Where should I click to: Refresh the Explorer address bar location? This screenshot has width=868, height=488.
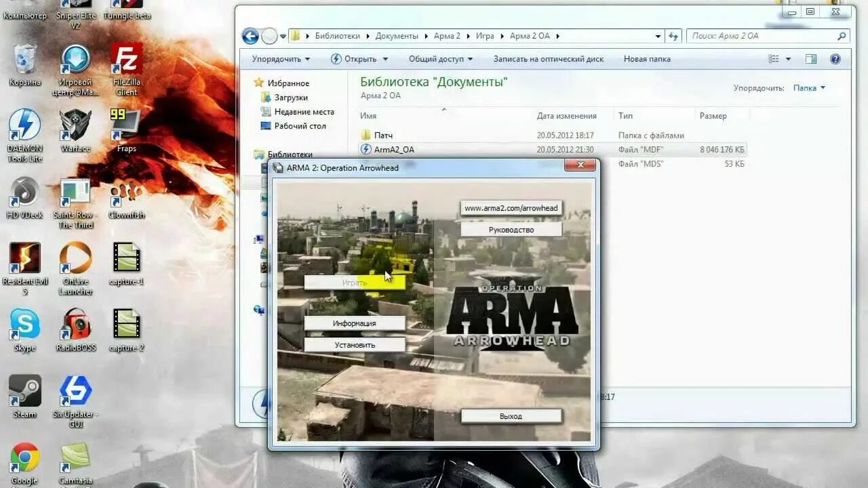pos(673,36)
